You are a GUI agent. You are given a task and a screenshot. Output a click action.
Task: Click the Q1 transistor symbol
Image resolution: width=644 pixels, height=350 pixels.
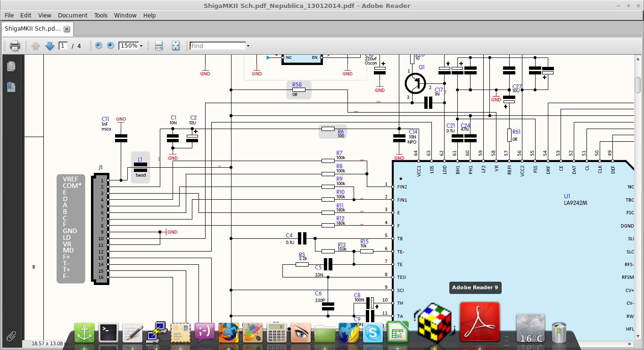(416, 83)
